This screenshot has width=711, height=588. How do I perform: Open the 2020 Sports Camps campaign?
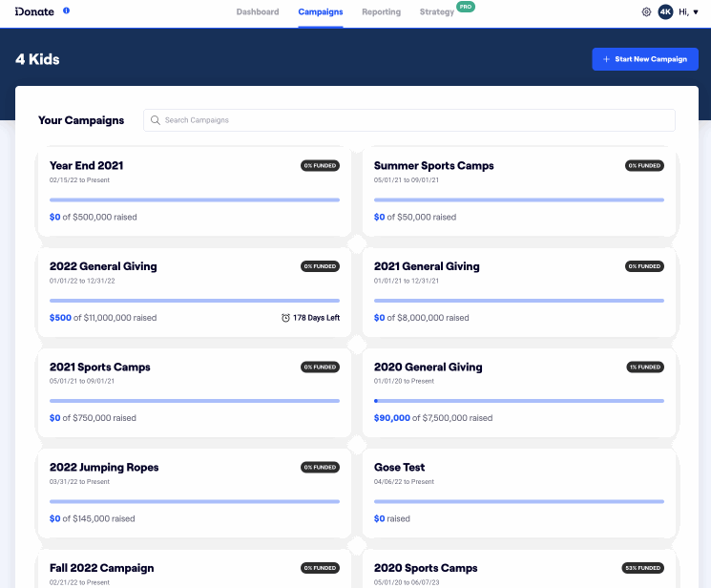(519, 569)
